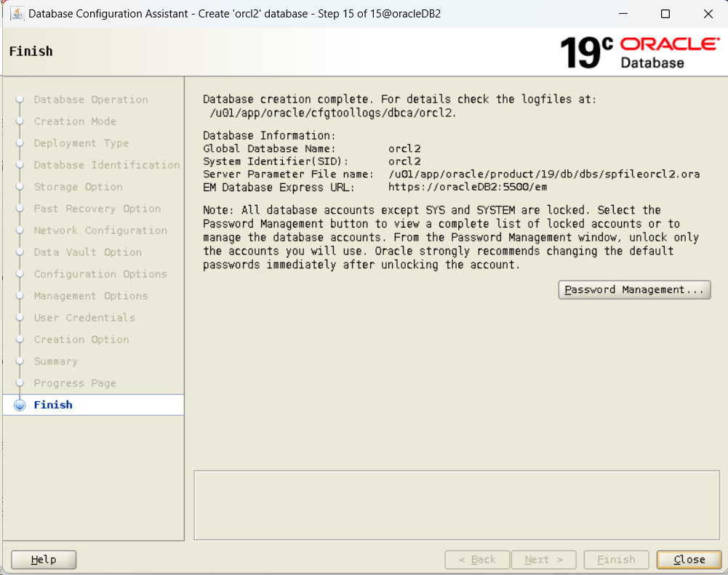Screen dimensions: 728x575
Task: Click the Finish page heading text
Action: [31, 51]
